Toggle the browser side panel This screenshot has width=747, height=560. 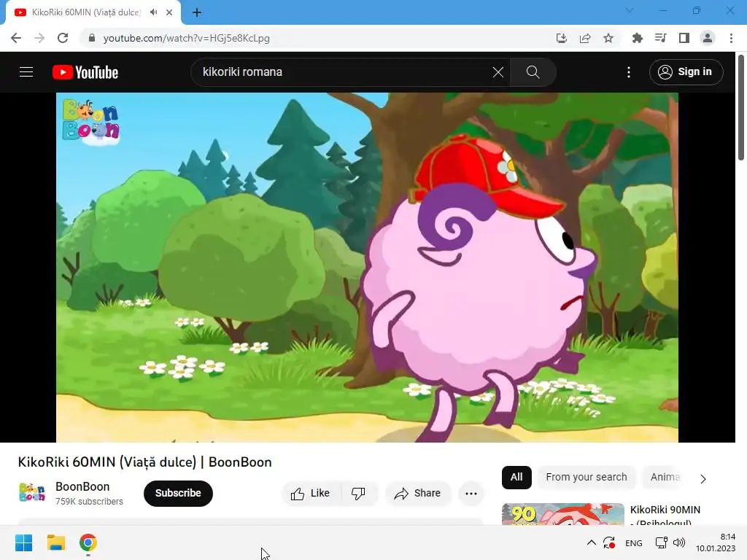click(x=684, y=38)
